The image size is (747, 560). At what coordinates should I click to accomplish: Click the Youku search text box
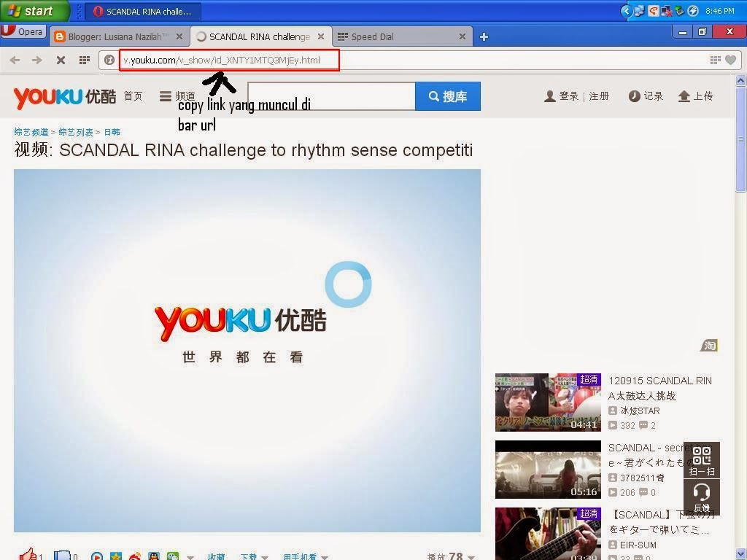(x=332, y=96)
